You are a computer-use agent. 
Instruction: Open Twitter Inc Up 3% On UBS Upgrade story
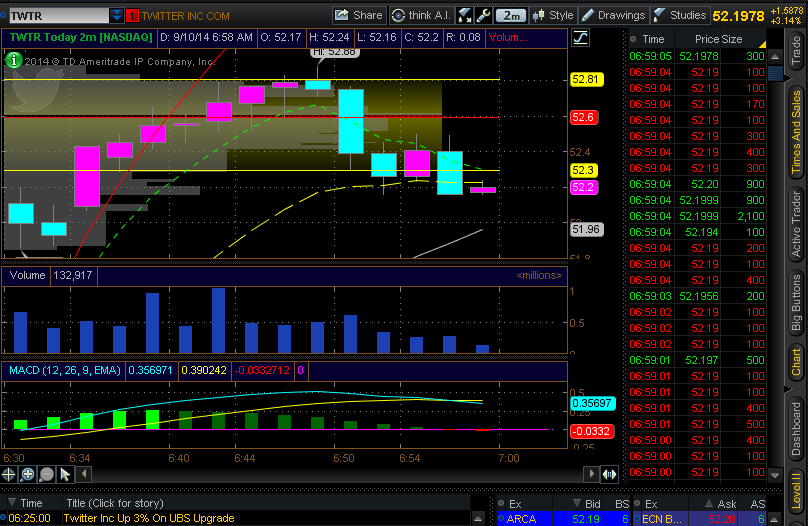pyautogui.click(x=148, y=518)
